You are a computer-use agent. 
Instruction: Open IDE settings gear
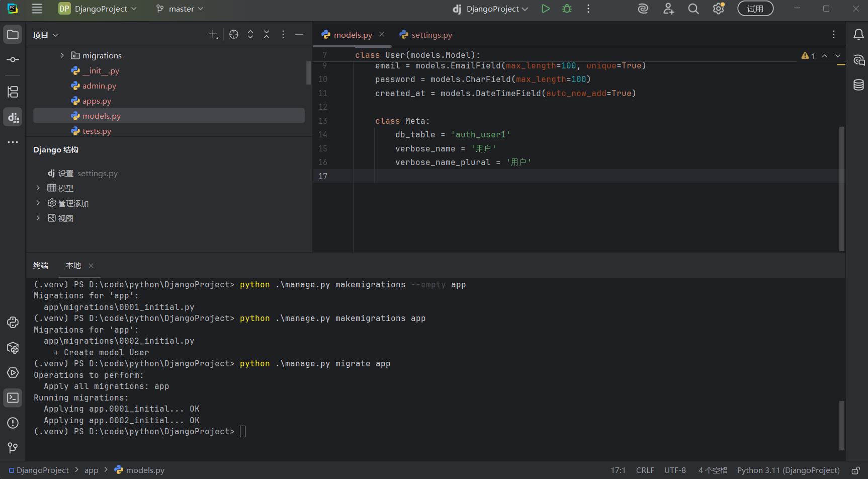click(x=719, y=9)
